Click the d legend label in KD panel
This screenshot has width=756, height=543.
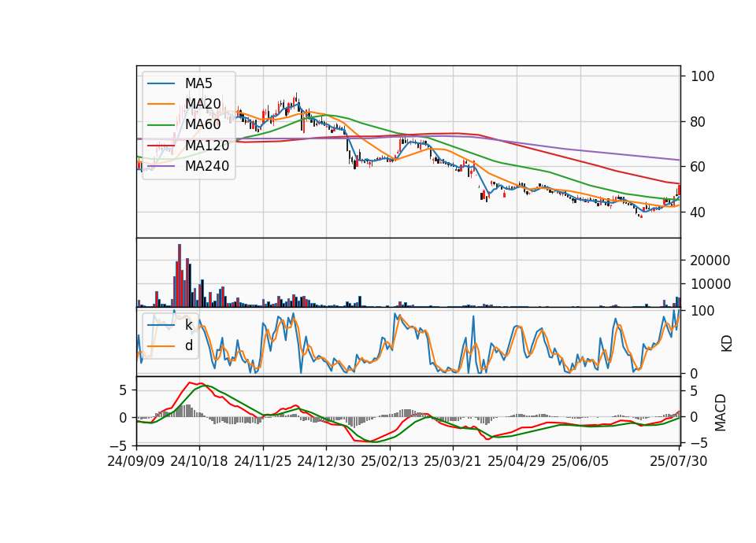[x=189, y=345]
